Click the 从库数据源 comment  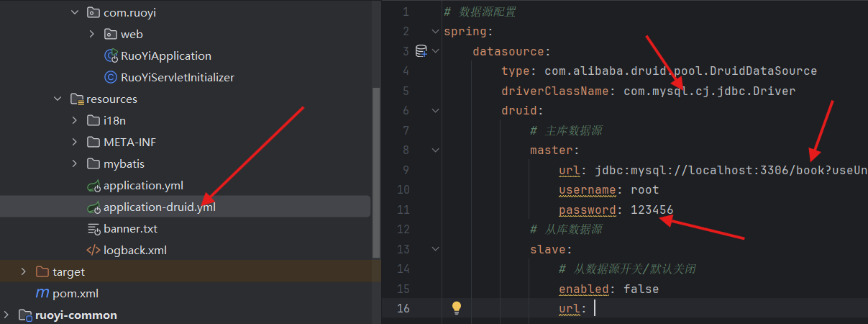(566, 230)
